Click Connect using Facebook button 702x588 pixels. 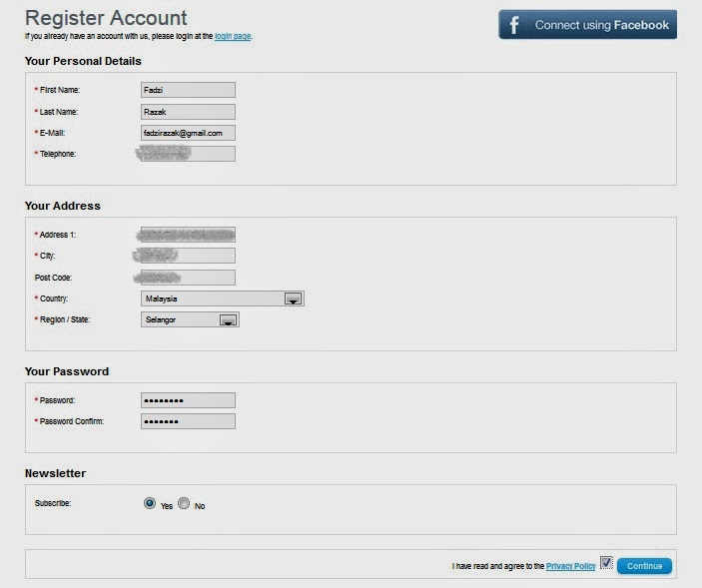(587, 25)
